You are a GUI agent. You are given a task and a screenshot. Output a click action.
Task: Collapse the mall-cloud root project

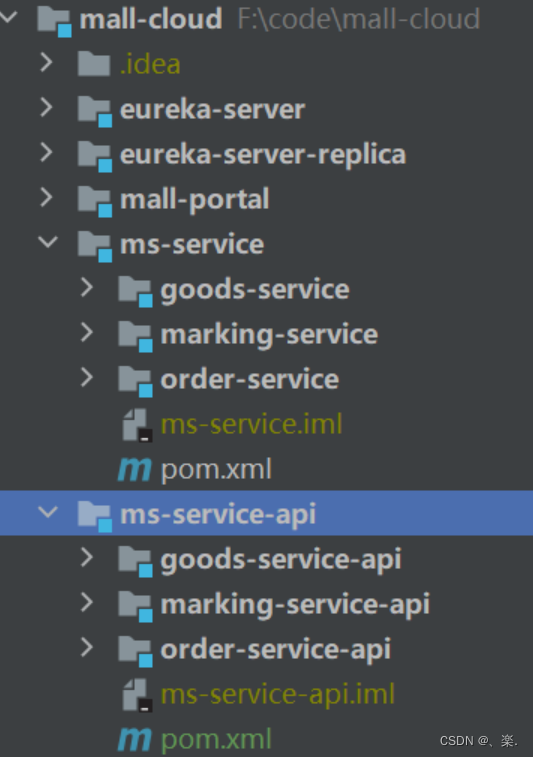pyautogui.click(x=8, y=17)
